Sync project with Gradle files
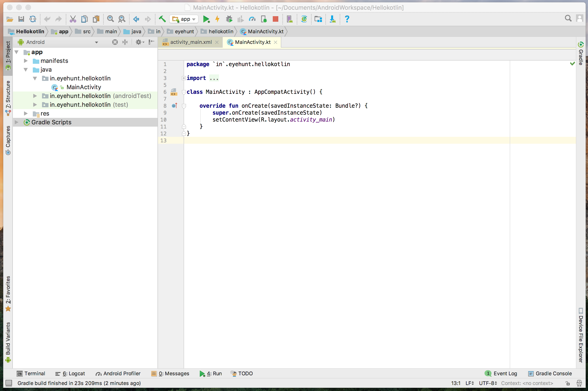588x391 pixels. click(x=304, y=19)
